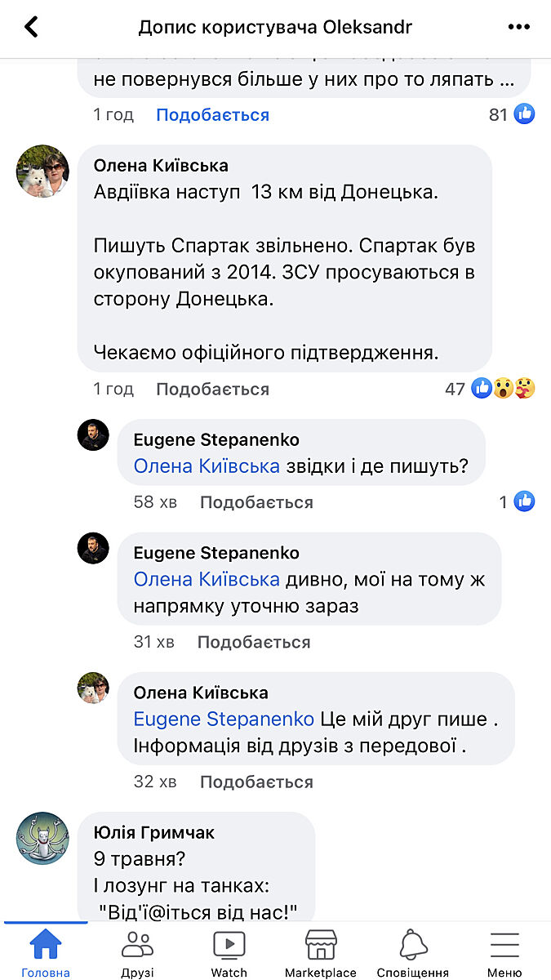The height and width of the screenshot is (980, 551).
Task: Tap the like icon on Eugene's first reply
Action: (524, 501)
